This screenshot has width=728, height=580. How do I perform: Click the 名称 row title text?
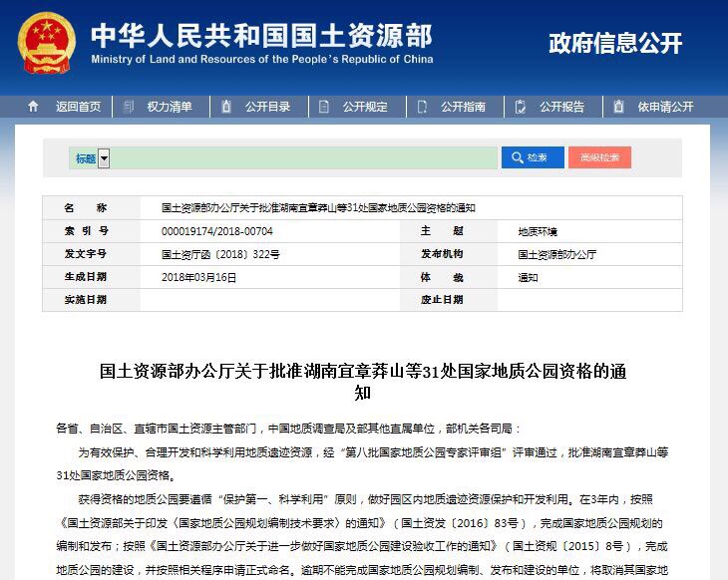[318, 208]
